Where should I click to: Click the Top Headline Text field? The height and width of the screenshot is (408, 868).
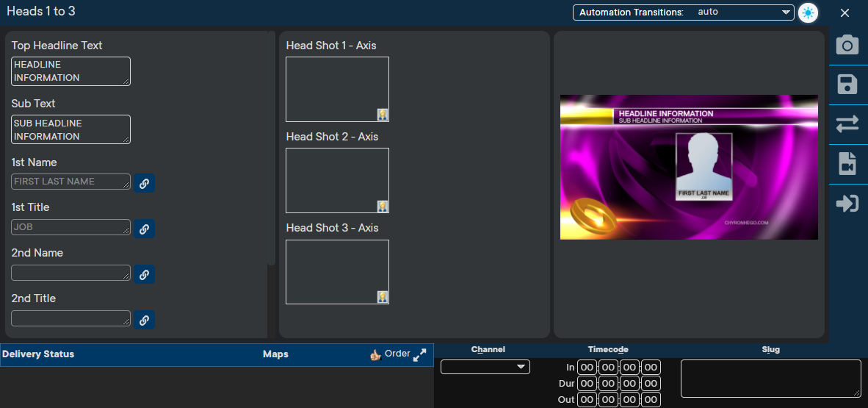(x=70, y=71)
